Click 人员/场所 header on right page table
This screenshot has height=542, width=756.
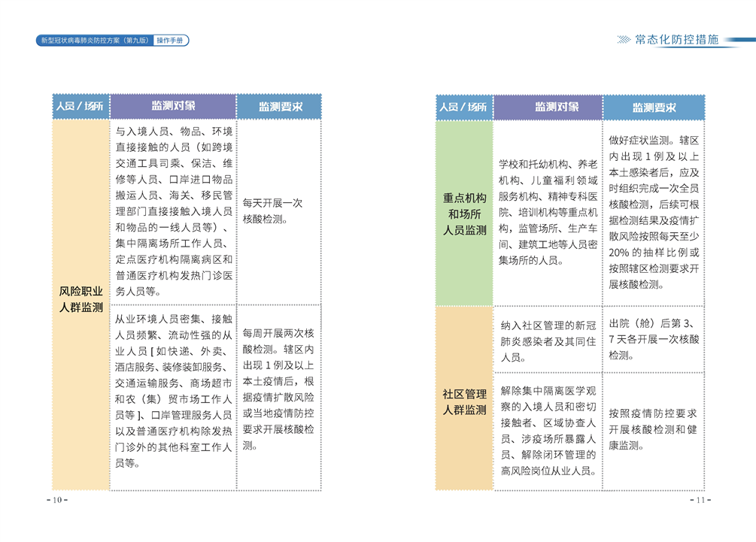tap(463, 107)
